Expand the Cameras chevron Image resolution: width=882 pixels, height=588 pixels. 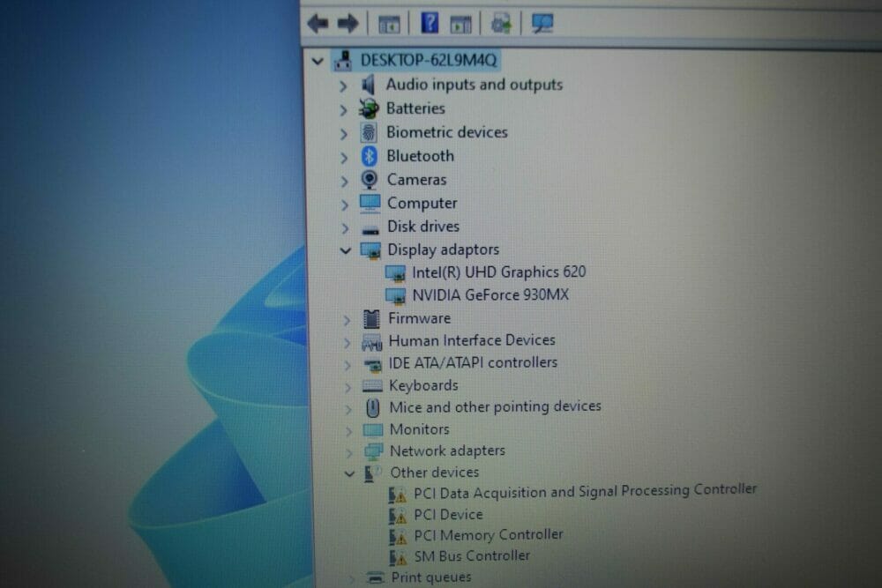coord(344,181)
